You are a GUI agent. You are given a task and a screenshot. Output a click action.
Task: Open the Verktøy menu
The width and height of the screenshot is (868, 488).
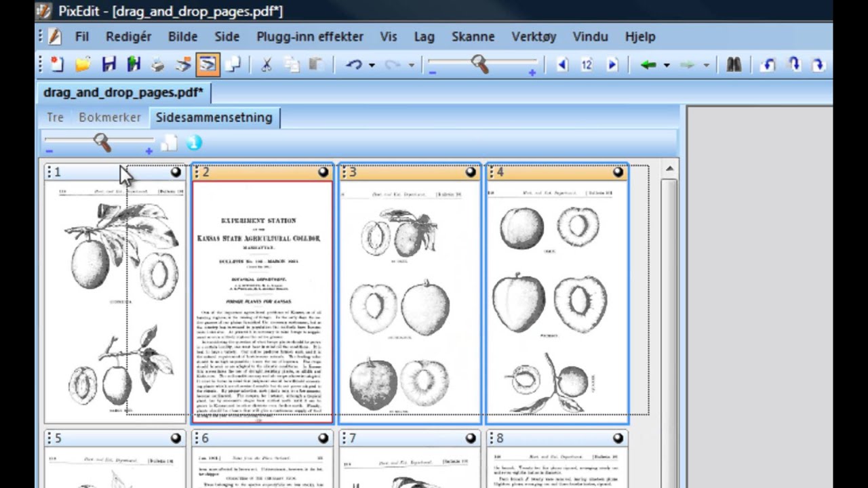pyautogui.click(x=534, y=37)
